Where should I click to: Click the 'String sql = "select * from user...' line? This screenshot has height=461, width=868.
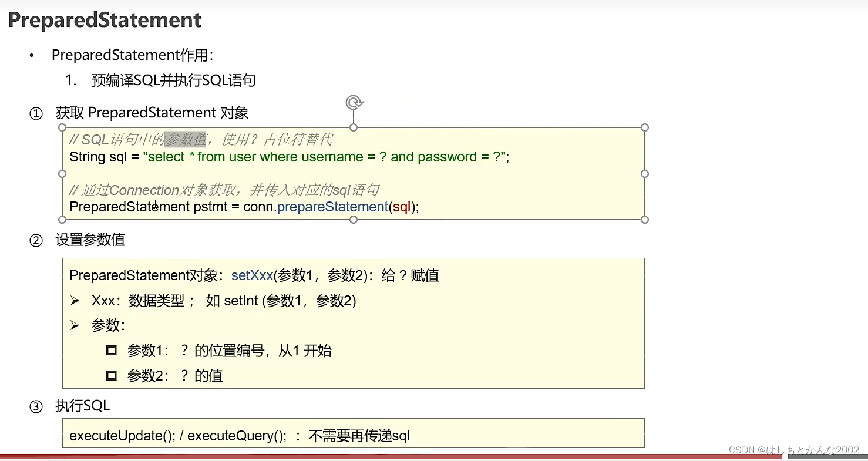click(x=290, y=157)
